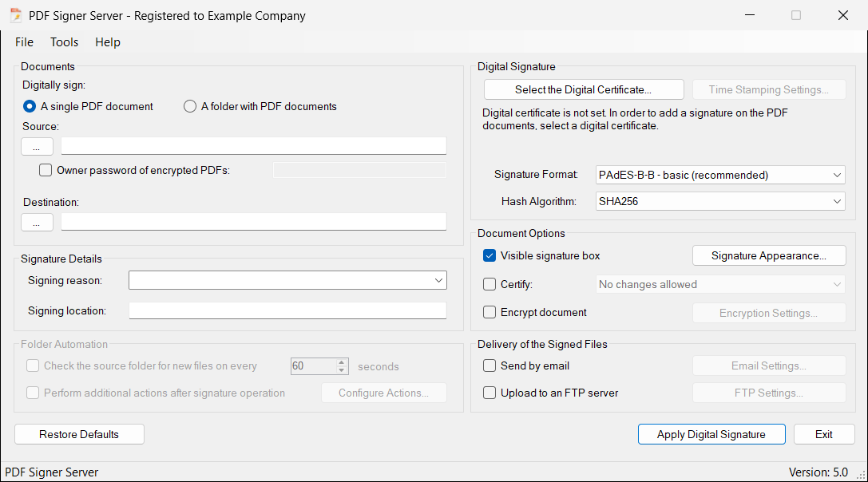This screenshot has width=868, height=482.
Task: Open the Hash Algorithm SHA256 dropdown
Action: (720, 201)
